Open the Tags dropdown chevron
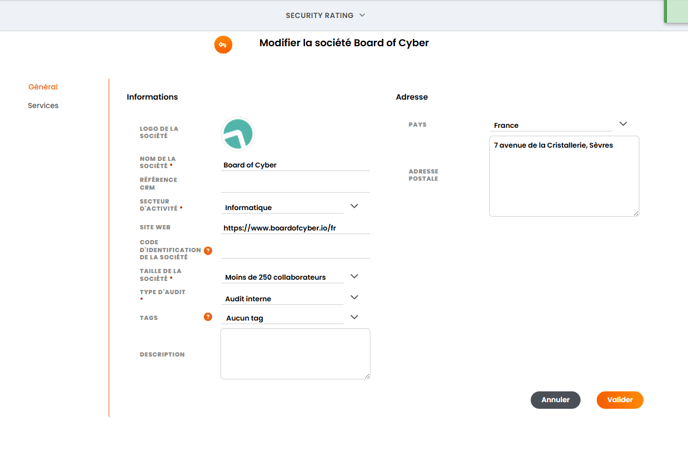This screenshot has width=688, height=461. [354, 318]
